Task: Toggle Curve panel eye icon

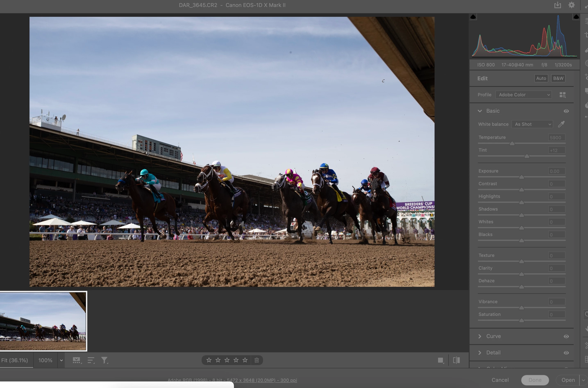Action: click(x=566, y=336)
